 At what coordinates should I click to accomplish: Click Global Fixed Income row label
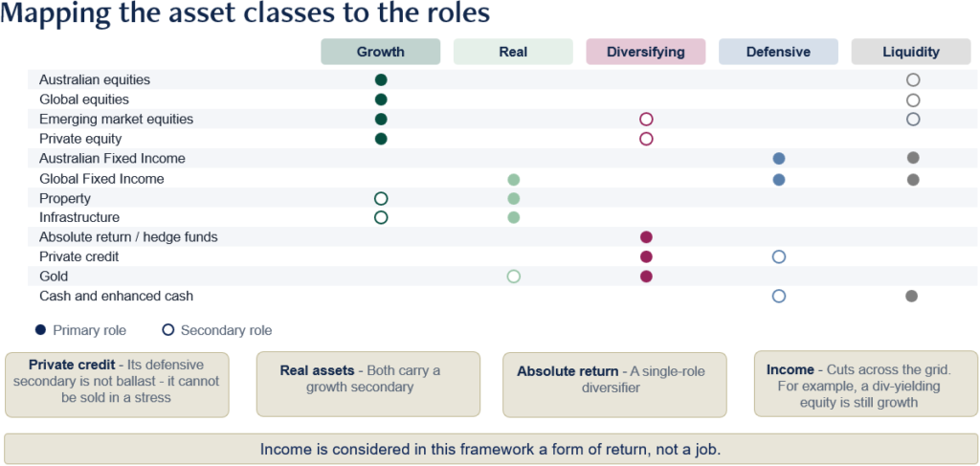[101, 179]
